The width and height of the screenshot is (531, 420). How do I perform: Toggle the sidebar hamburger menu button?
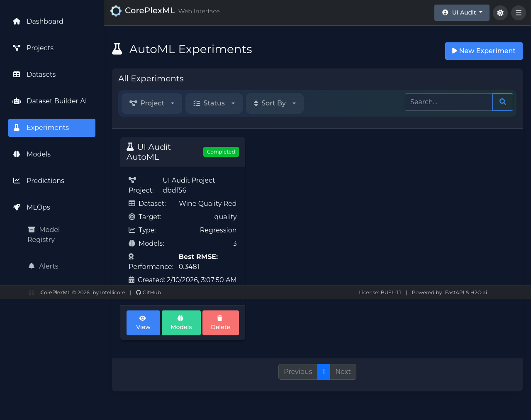[x=518, y=13]
